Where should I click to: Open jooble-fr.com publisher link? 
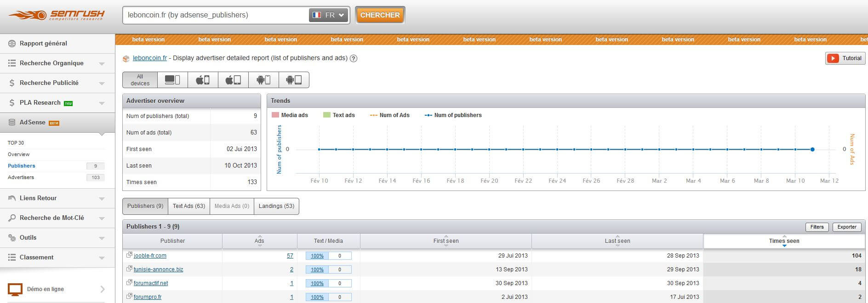coord(150,256)
